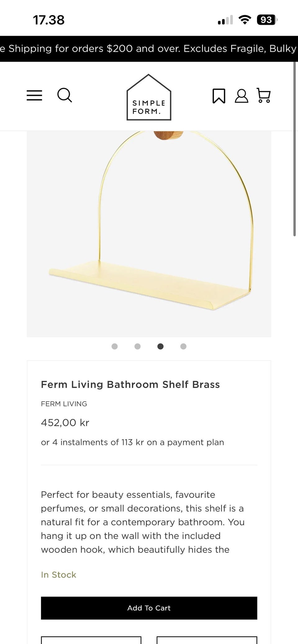Tap the Wi-Fi status icon
The image size is (298, 644).
coord(245,20)
